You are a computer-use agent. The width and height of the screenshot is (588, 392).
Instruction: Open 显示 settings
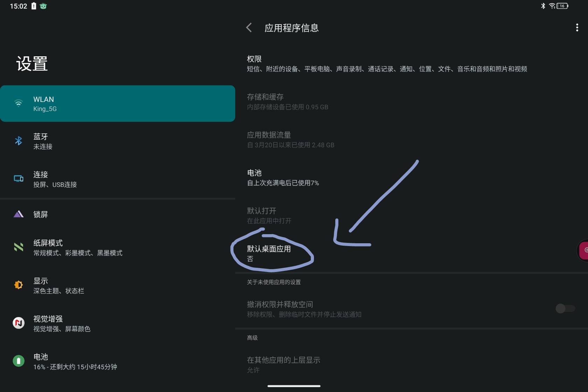point(118,285)
